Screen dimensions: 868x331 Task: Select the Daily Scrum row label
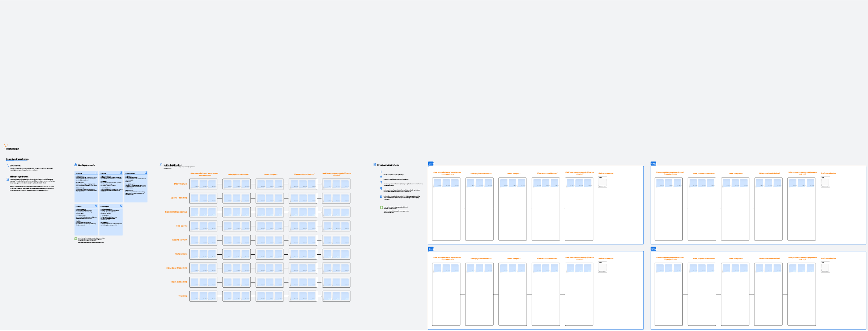[180, 184]
